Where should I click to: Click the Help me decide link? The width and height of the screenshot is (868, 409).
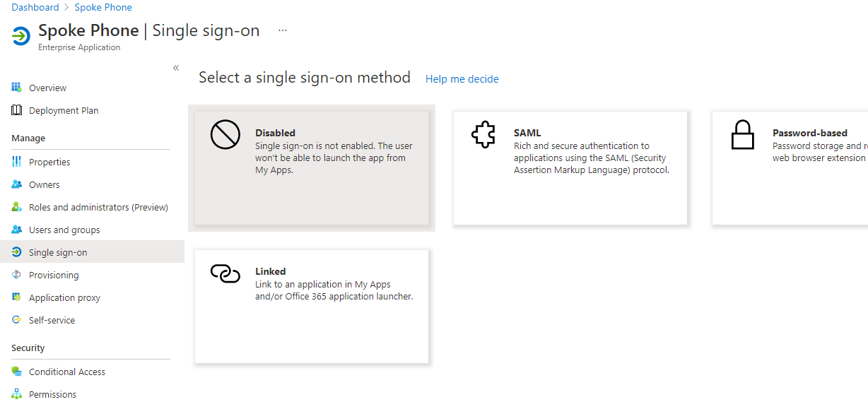(462, 79)
